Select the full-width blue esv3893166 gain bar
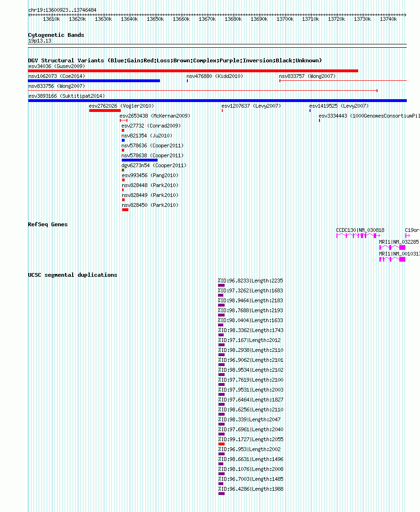Screen dimensions: 420x512 [x=218, y=101]
